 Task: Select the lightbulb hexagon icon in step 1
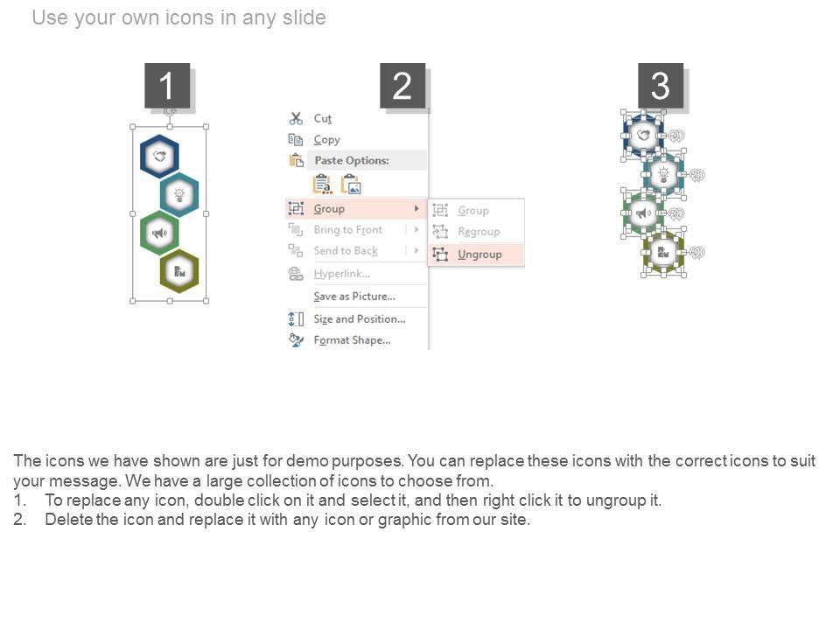(179, 195)
